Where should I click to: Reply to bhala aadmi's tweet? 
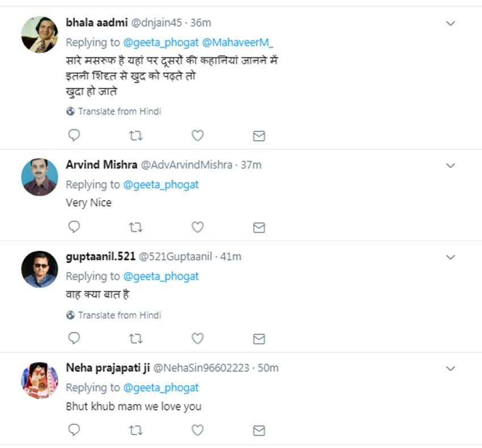74,136
